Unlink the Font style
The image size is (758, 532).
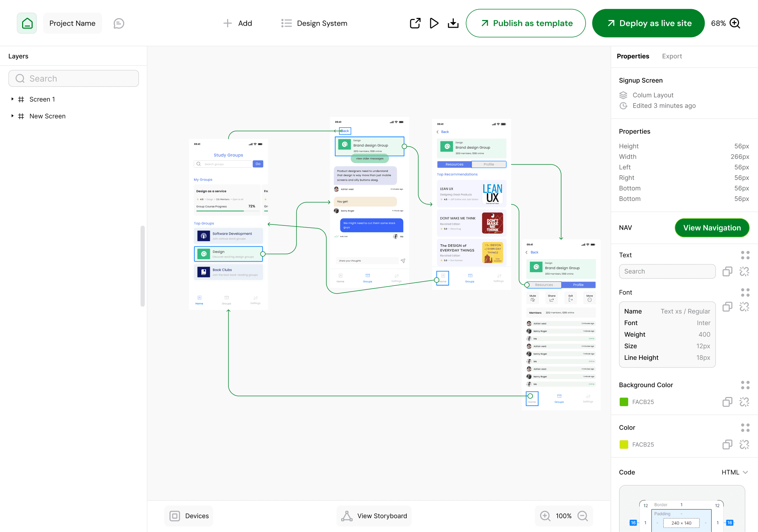[744, 307]
